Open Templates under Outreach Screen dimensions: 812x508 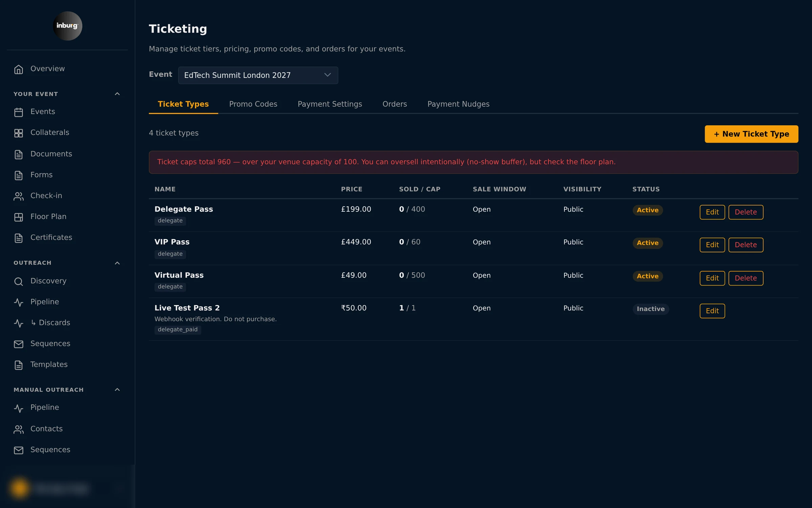point(49,365)
